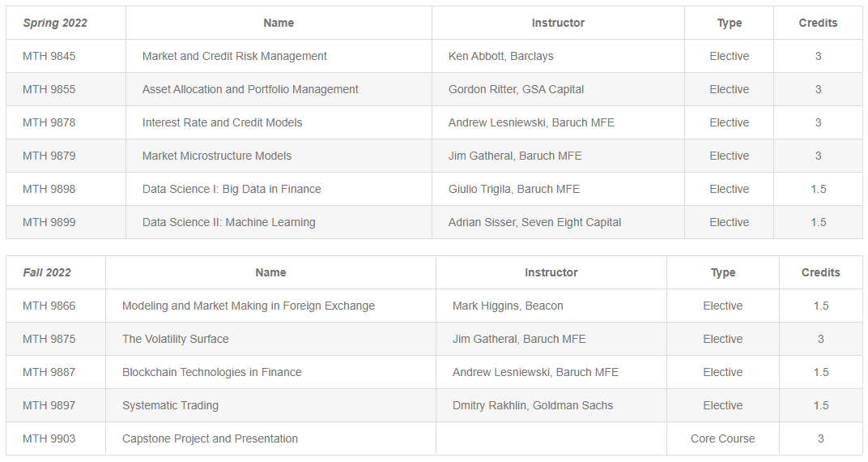Click Interest Rate and Credit Models
Screen dimensions: 868x462
click(222, 122)
